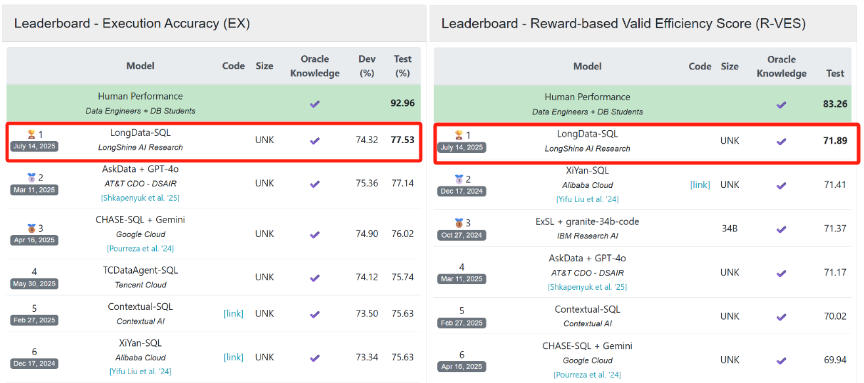Click the Oracle Knowledge checkmark for R-VES LongData-SQL
The width and height of the screenshot is (864, 383).
(x=781, y=141)
